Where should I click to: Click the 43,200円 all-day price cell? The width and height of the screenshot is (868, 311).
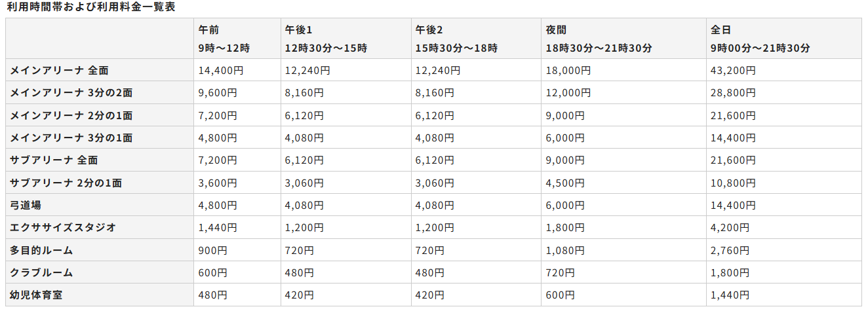point(733,70)
